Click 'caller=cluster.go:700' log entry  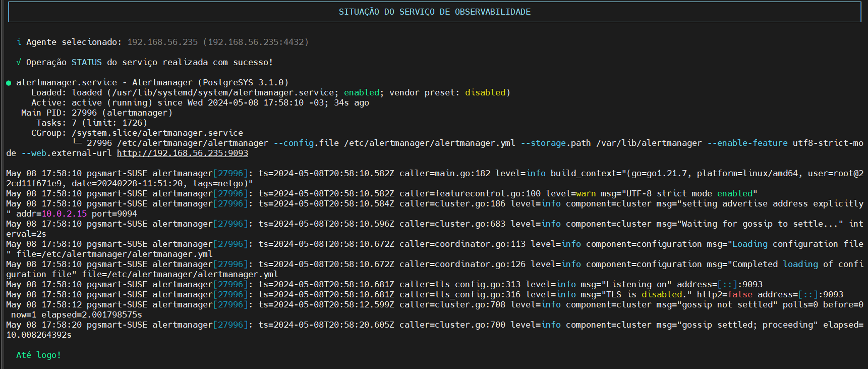coord(452,325)
